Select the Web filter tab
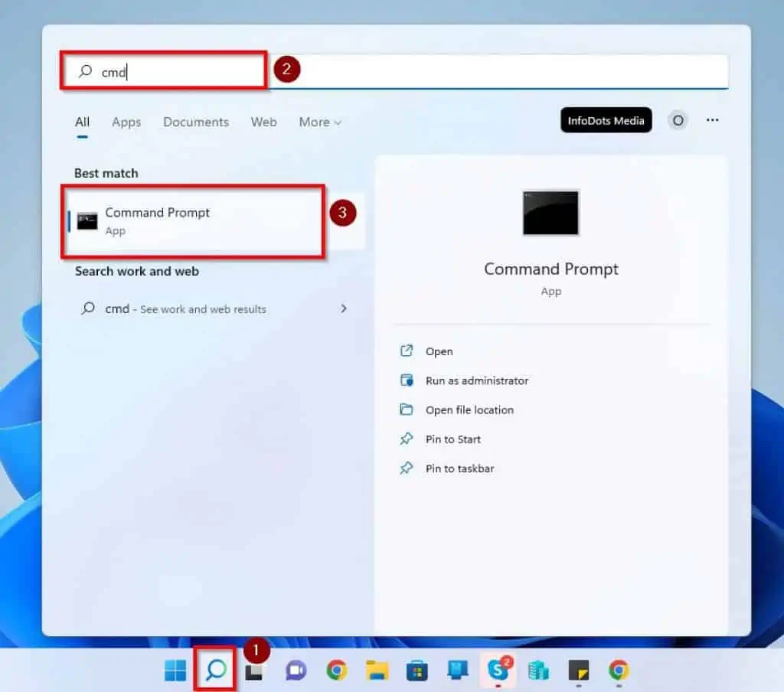This screenshot has width=784, height=692. pos(263,122)
